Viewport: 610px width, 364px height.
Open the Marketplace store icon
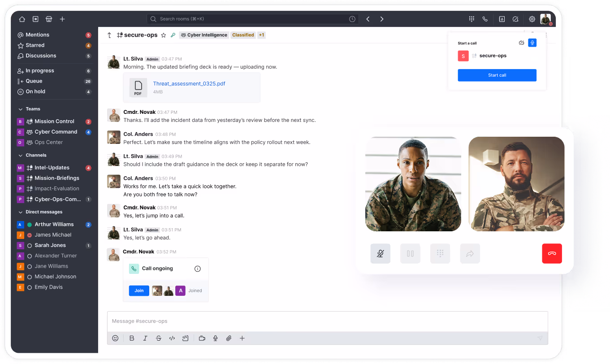49,19
